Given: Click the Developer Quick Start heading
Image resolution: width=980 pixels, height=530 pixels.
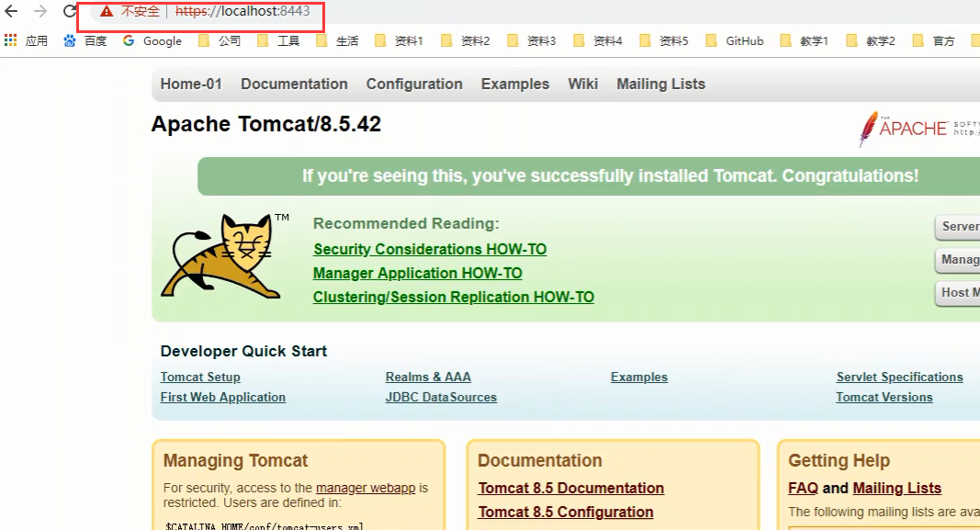Looking at the screenshot, I should 243,351.
